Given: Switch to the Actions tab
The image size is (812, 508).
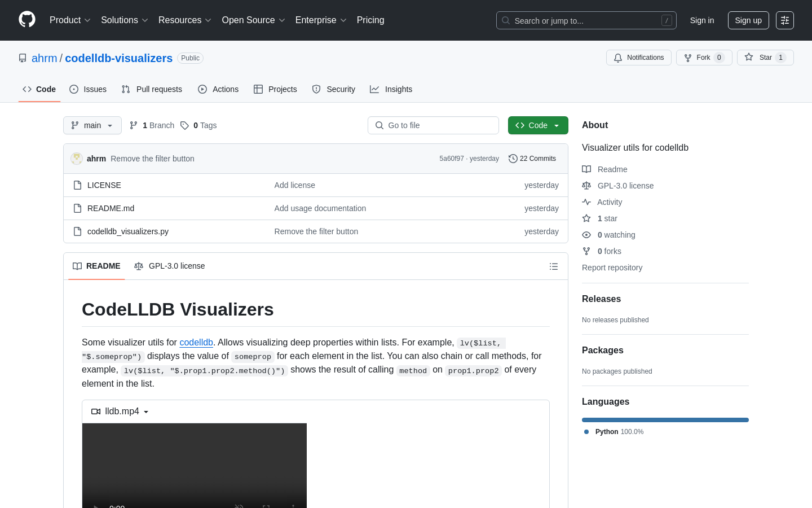Looking at the screenshot, I should (218, 89).
